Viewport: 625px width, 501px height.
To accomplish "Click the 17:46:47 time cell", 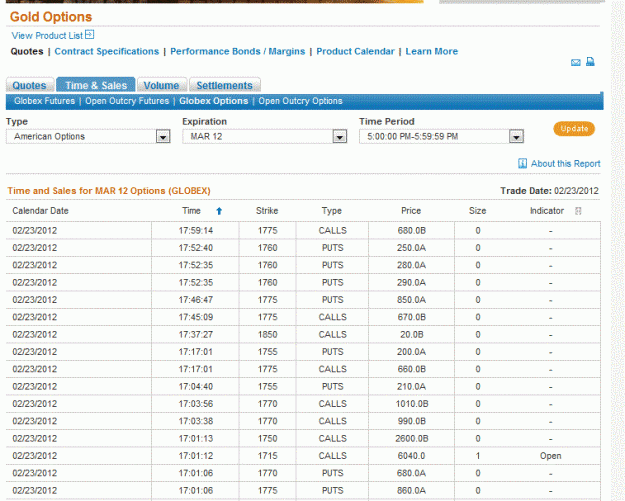I will click(195, 300).
